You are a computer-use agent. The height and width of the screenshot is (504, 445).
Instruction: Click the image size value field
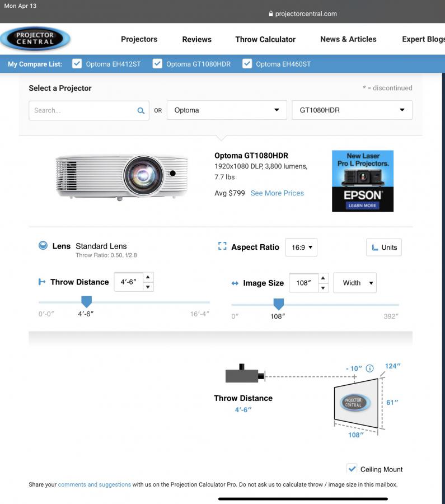[x=303, y=283]
